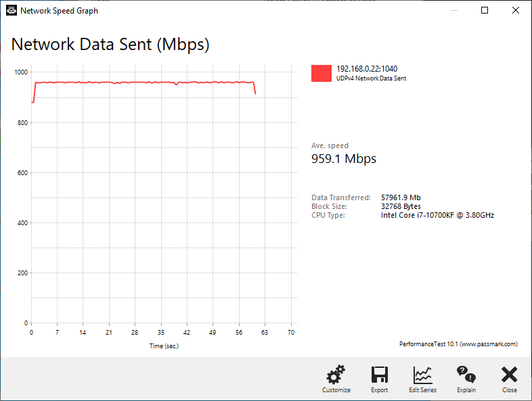Click the Network Data Sent (Mbps) heading
The image size is (532, 401).
tap(110, 45)
